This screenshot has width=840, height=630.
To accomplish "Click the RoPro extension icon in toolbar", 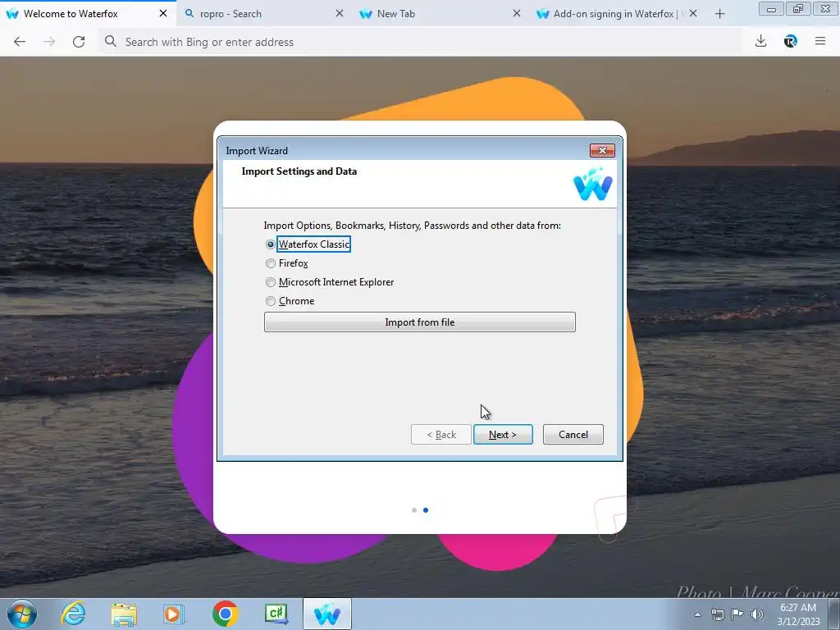I will 790,41.
